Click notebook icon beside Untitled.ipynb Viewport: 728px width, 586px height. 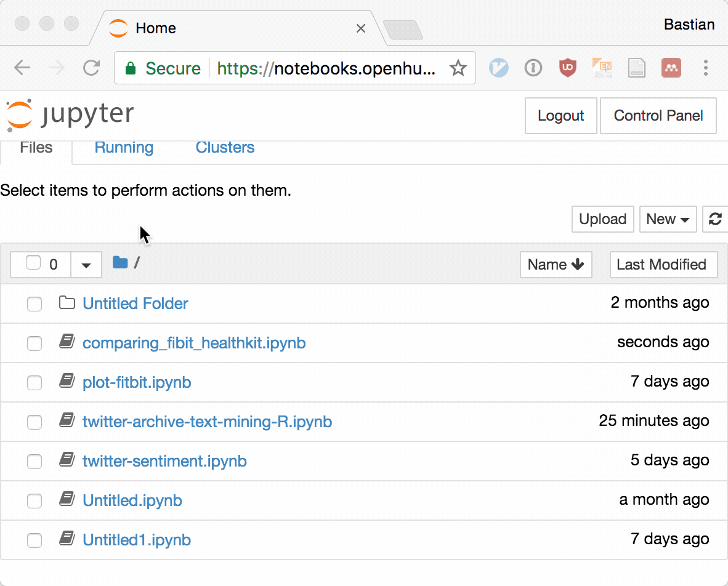click(x=67, y=500)
